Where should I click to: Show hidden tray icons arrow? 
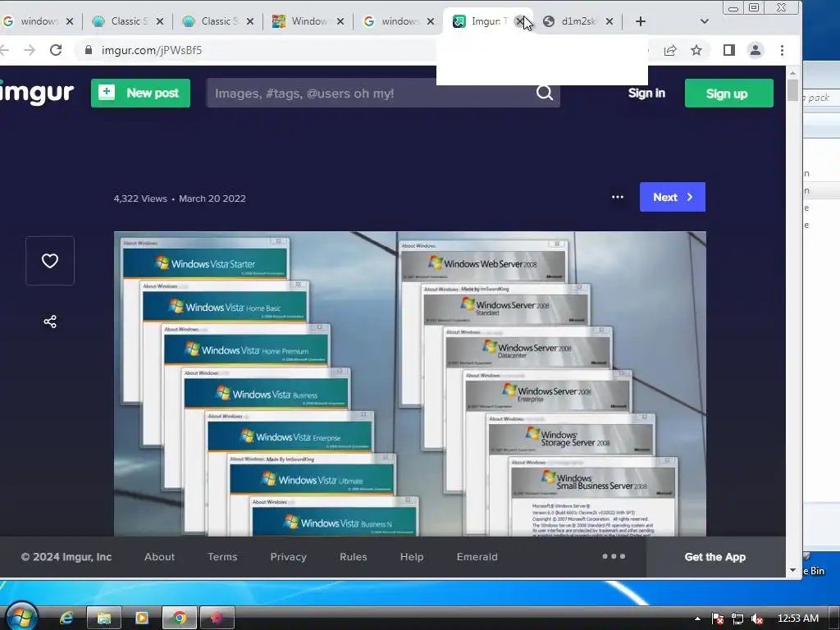coord(697,619)
